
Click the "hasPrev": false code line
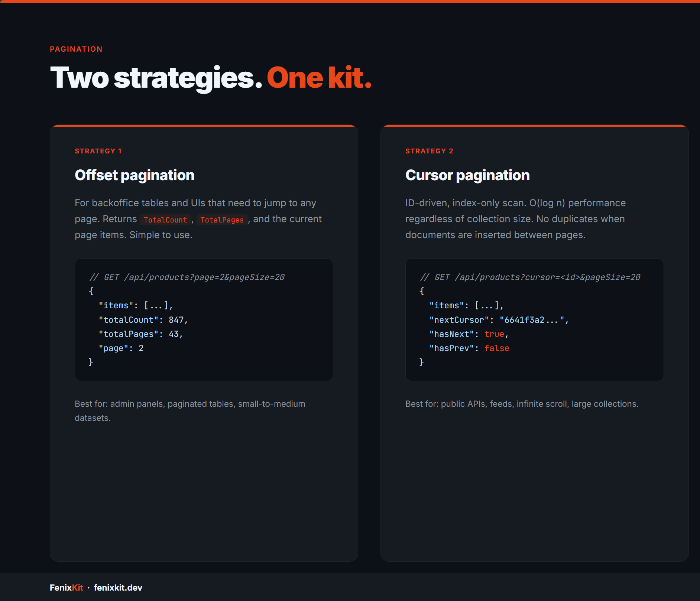469,348
